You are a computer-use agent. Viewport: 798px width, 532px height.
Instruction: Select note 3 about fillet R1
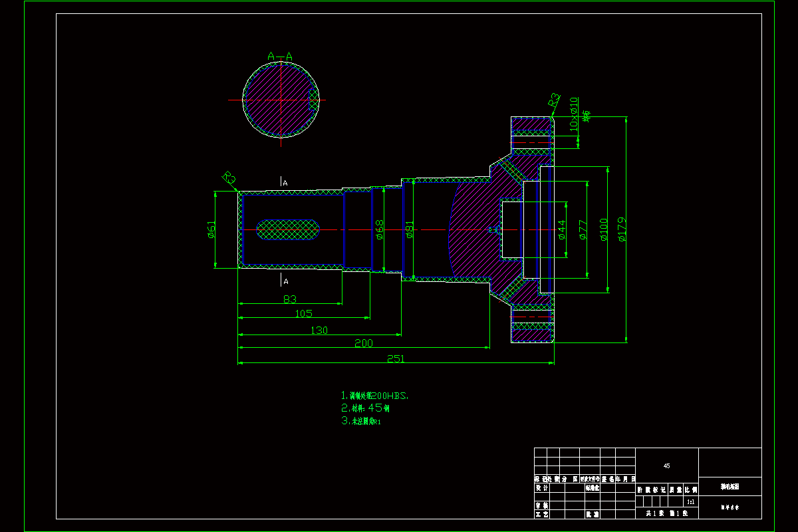click(362, 421)
